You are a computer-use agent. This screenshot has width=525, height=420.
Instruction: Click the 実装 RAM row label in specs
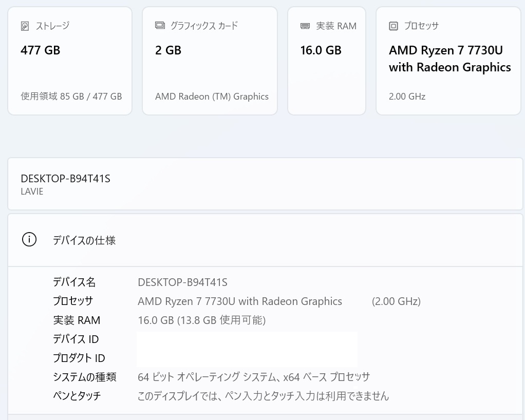click(x=77, y=320)
